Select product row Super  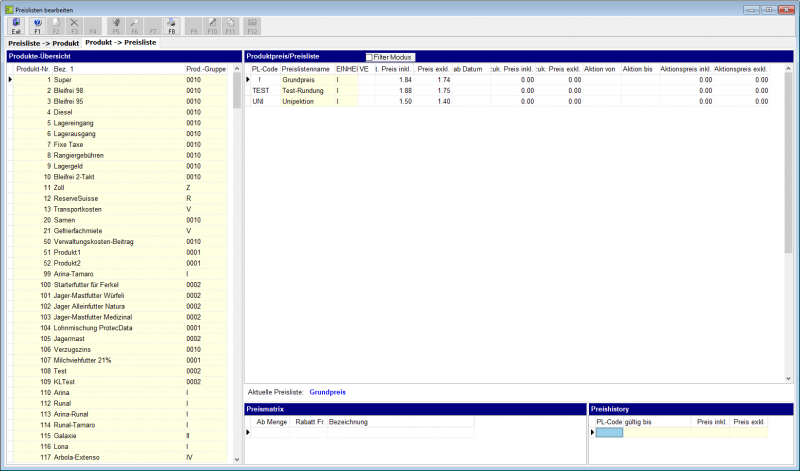(120, 80)
